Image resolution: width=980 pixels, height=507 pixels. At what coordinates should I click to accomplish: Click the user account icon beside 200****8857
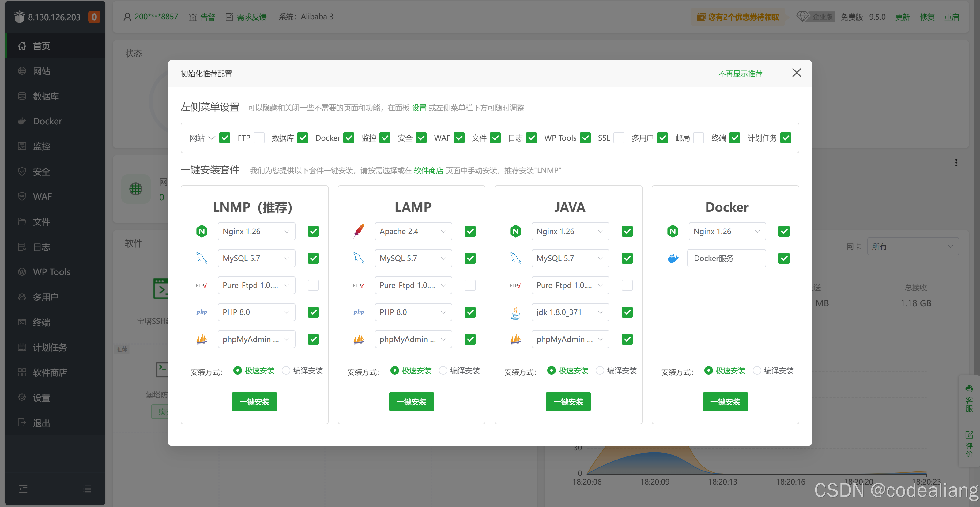point(127,17)
